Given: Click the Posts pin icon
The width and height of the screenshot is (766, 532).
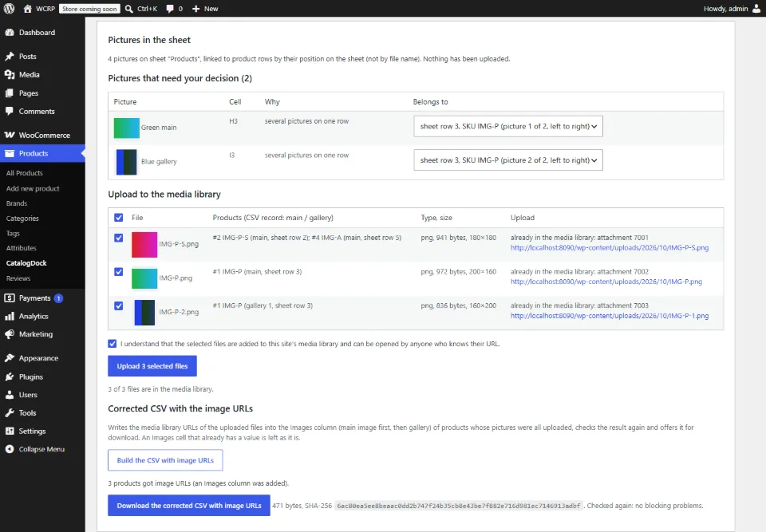Looking at the screenshot, I should pyautogui.click(x=10, y=56).
